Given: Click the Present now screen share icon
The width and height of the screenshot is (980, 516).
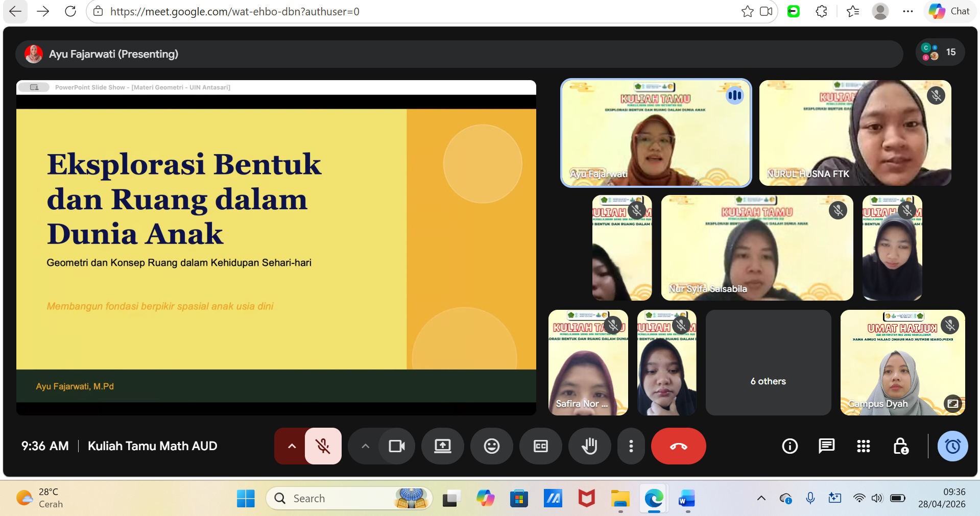Looking at the screenshot, I should (443, 446).
